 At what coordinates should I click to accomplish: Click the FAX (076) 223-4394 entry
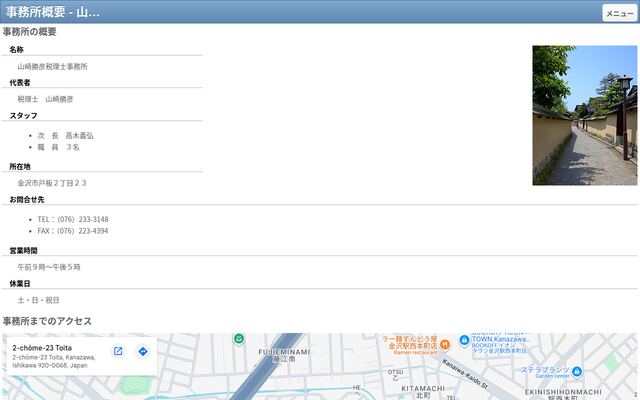click(x=73, y=231)
